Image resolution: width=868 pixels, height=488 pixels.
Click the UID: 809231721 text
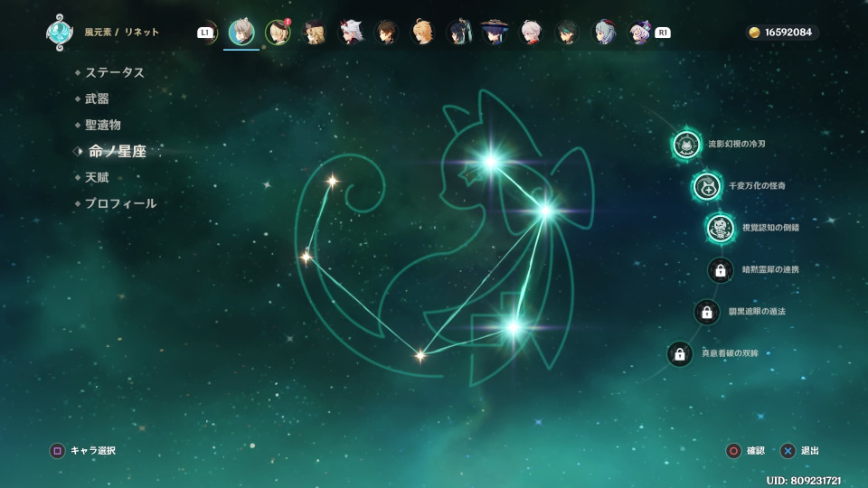[804, 480]
